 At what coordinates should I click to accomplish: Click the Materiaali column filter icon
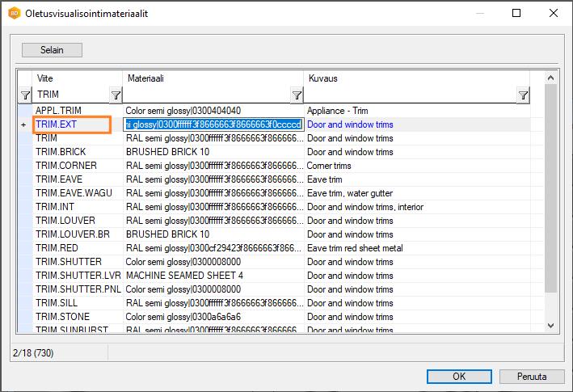tap(297, 95)
